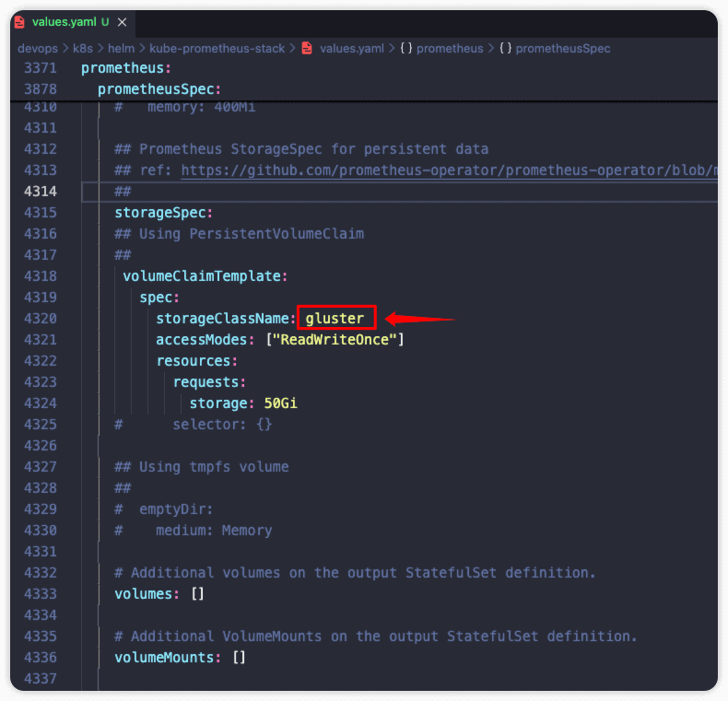Viewport: 728px width, 701px height.
Task: Click the sticky scroll line prometheus:
Action: (x=126, y=68)
